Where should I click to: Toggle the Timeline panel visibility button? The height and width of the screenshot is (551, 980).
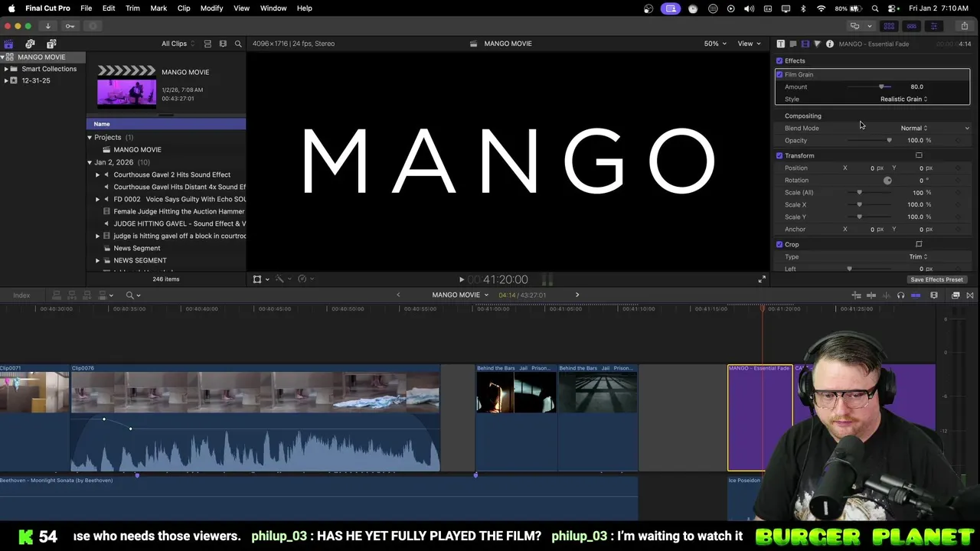pos(911,26)
